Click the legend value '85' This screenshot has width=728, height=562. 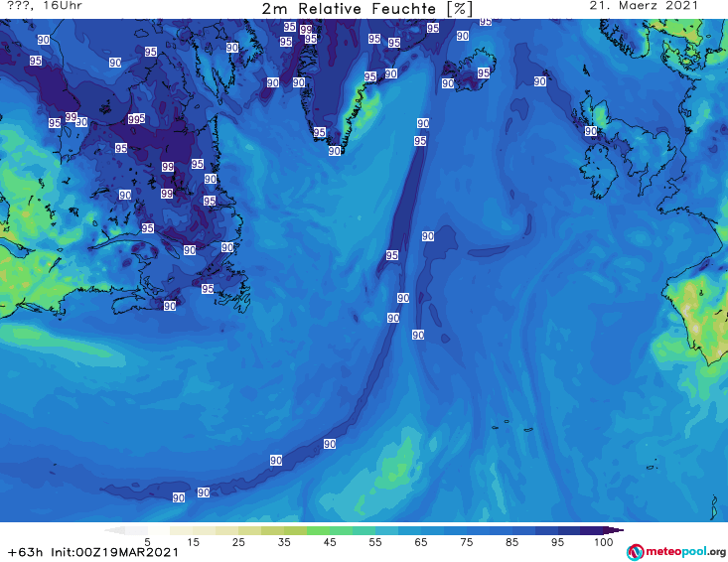coord(512,542)
